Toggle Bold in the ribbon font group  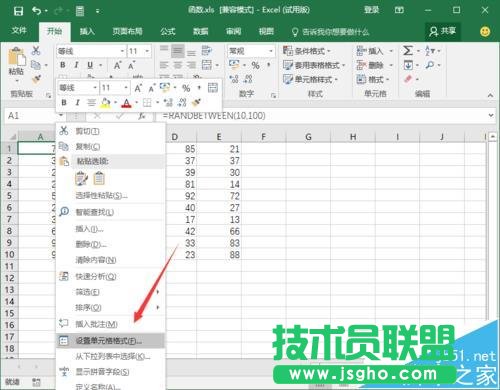[x=63, y=65]
